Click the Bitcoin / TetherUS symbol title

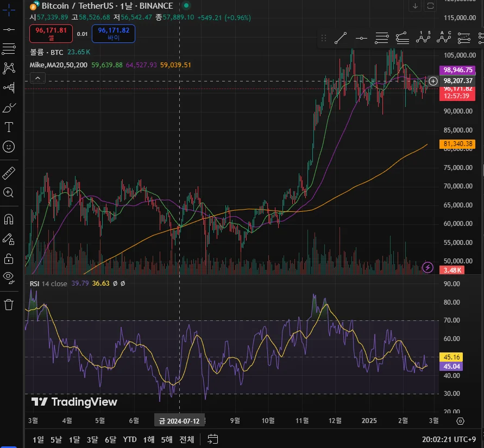tap(107, 6)
